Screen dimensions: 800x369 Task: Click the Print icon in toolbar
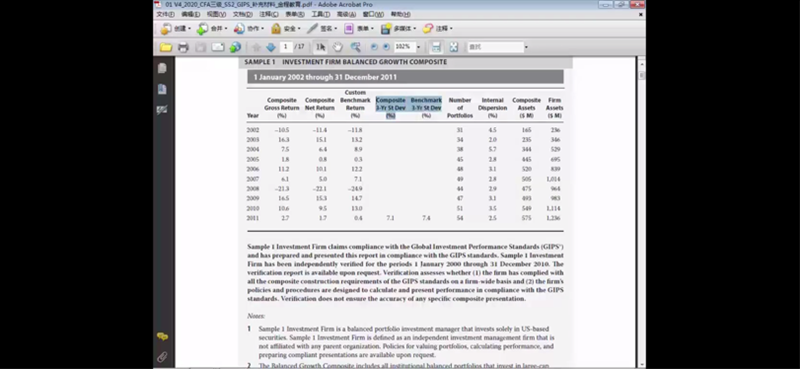(x=183, y=47)
